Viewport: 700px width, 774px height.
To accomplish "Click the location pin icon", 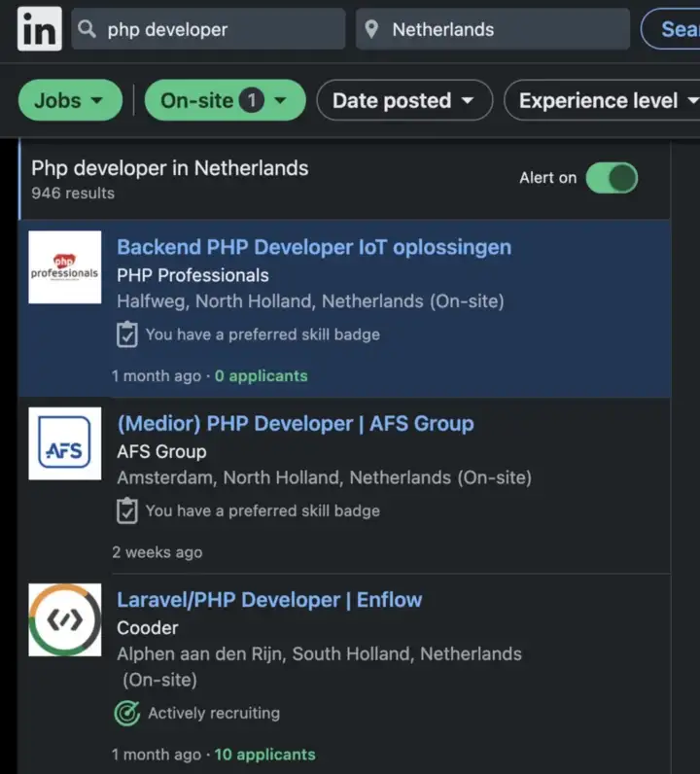I will tap(371, 29).
